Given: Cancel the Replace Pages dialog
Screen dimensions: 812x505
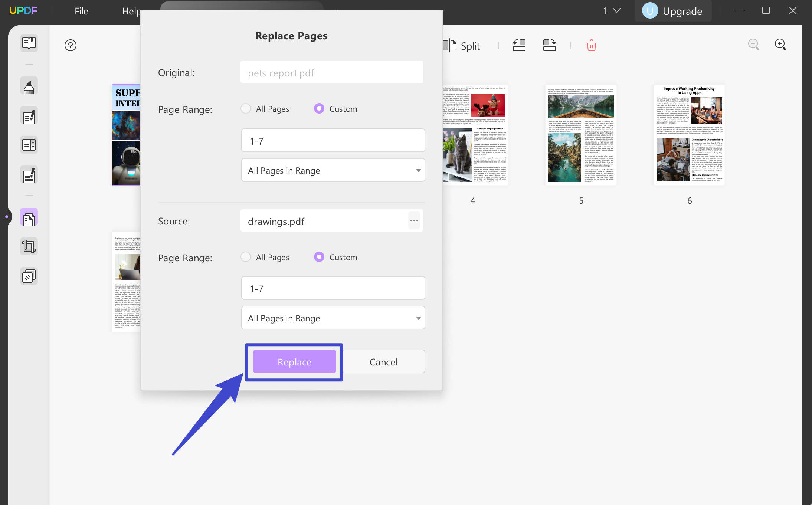Looking at the screenshot, I should pyautogui.click(x=383, y=361).
